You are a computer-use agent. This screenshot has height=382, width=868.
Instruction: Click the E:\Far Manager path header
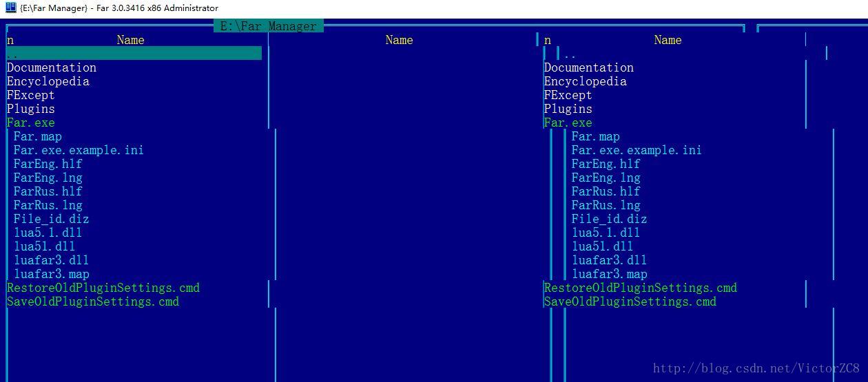tap(268, 26)
